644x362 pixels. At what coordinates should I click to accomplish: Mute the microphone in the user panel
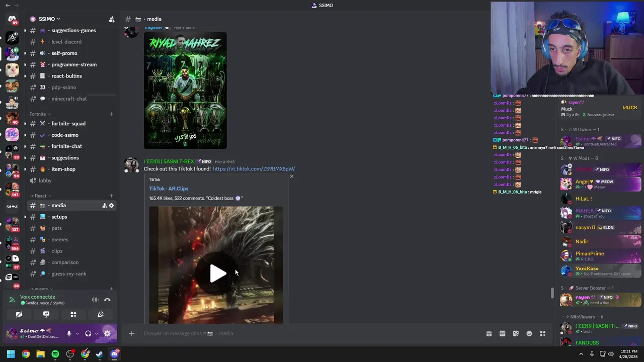click(69, 333)
